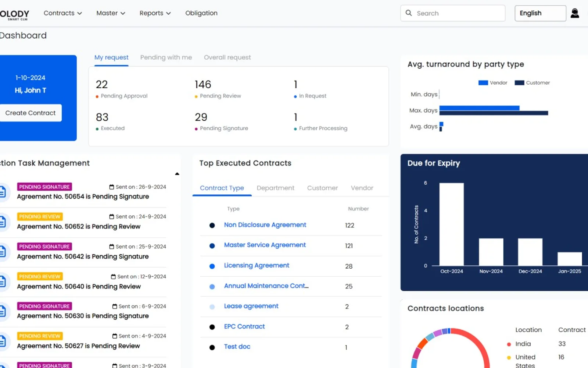
Task: Open the English language selector
Action: [x=540, y=13]
